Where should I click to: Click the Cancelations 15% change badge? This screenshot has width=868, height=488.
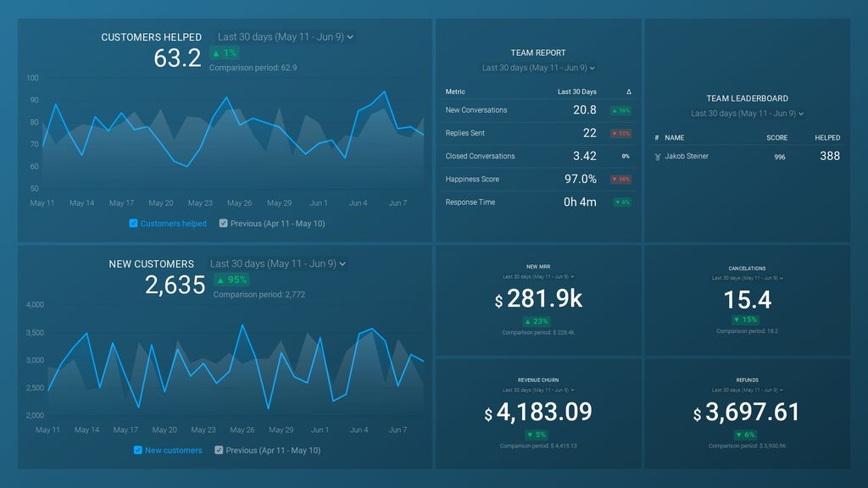(x=745, y=319)
